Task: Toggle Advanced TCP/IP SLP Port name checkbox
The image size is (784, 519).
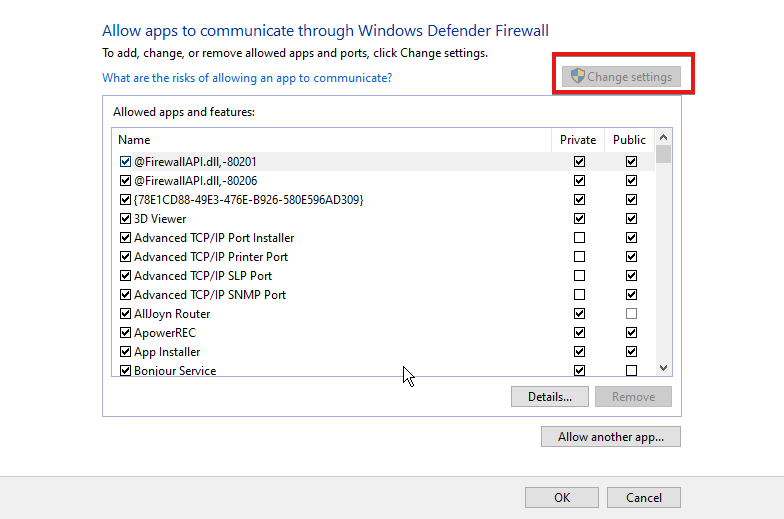Action: click(x=125, y=276)
